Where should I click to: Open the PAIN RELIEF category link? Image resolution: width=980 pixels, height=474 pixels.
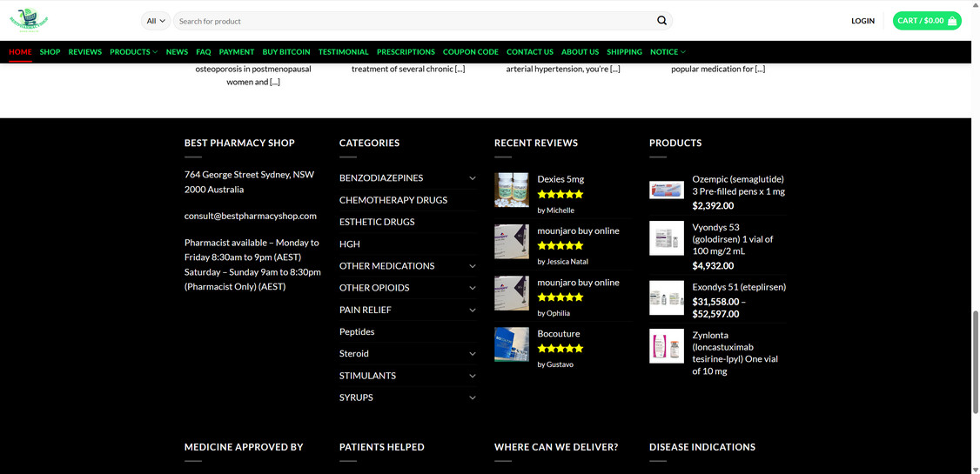365,309
